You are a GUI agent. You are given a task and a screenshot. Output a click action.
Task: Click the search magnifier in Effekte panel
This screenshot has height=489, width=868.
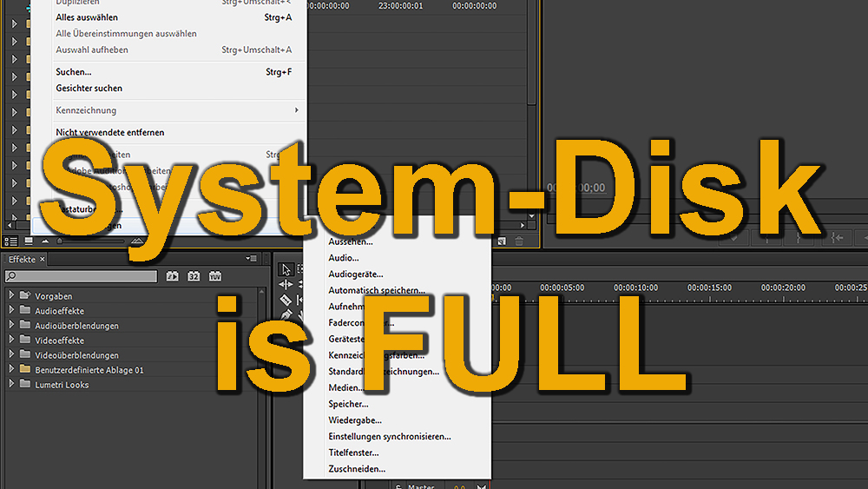(x=11, y=276)
